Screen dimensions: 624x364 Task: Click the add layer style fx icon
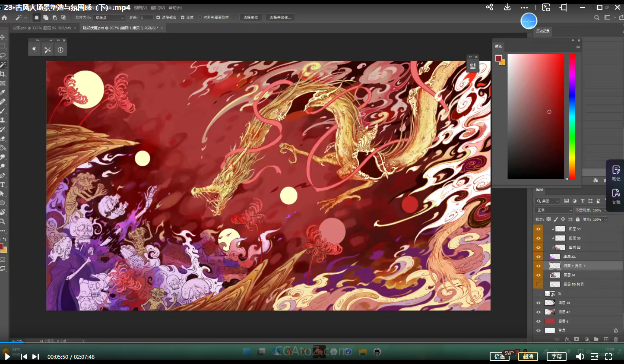567,339
